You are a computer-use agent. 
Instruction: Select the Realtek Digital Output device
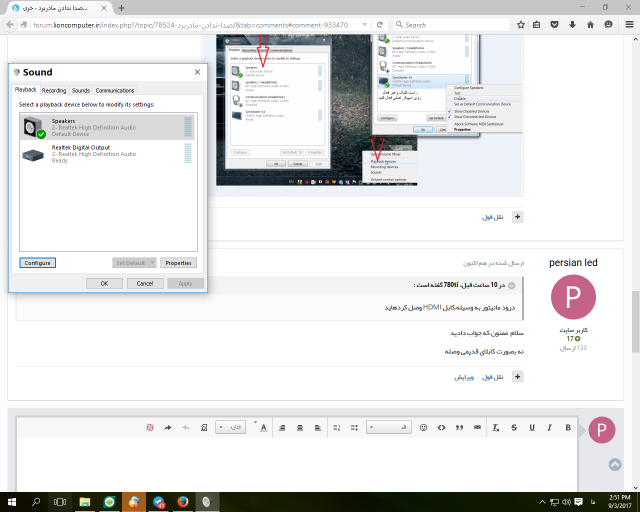80,153
